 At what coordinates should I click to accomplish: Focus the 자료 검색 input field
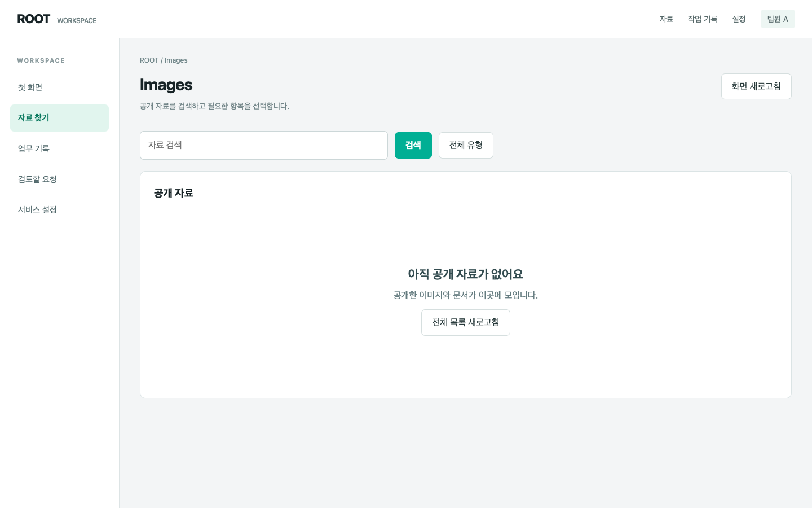tap(264, 145)
